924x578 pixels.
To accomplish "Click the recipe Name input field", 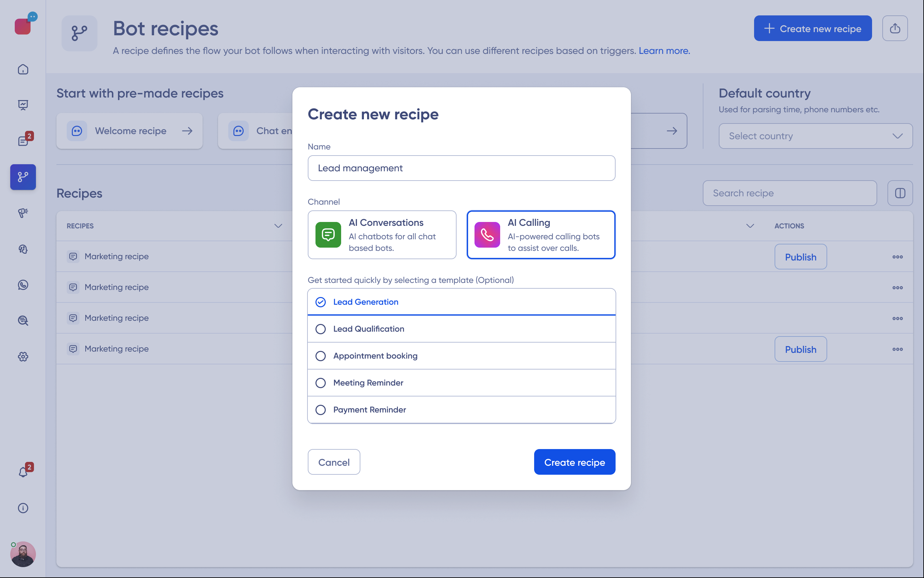I will [x=461, y=168].
